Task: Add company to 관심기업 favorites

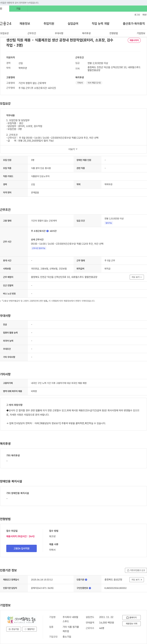Action: click(13, 629)
